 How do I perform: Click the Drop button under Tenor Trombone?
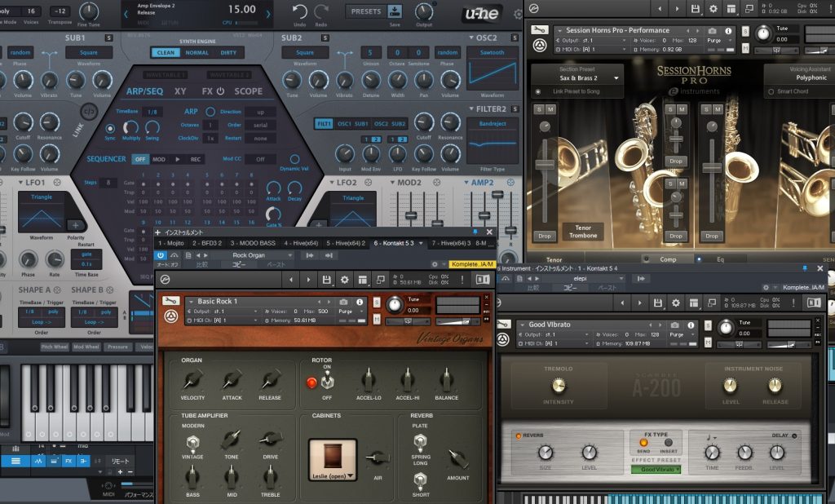(544, 236)
